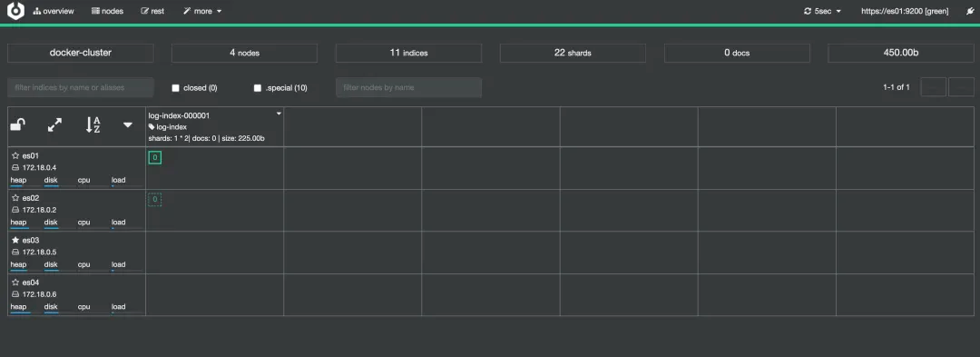980x357 pixels.
Task: Click the 22 shards summary box
Action: coord(573,54)
